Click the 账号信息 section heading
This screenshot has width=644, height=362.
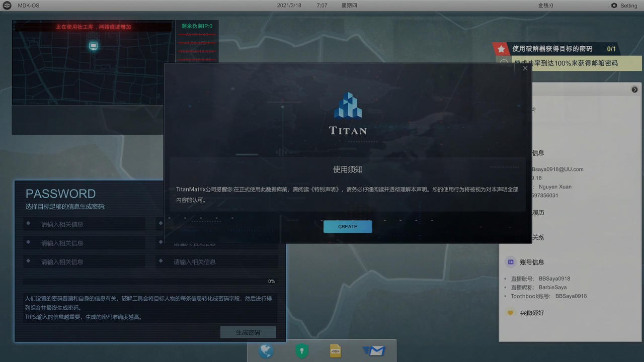click(x=532, y=262)
